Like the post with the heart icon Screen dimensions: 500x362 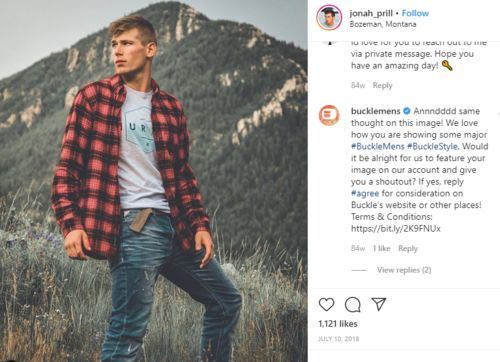point(326,304)
